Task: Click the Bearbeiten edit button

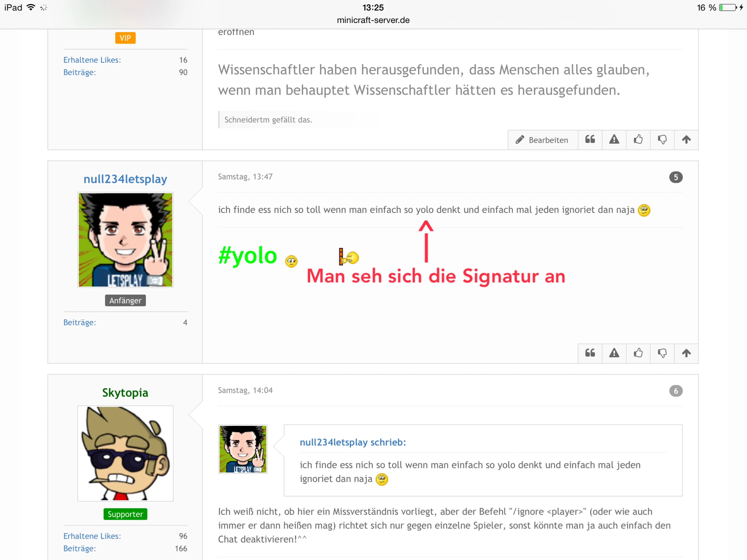Action: pyautogui.click(x=542, y=140)
